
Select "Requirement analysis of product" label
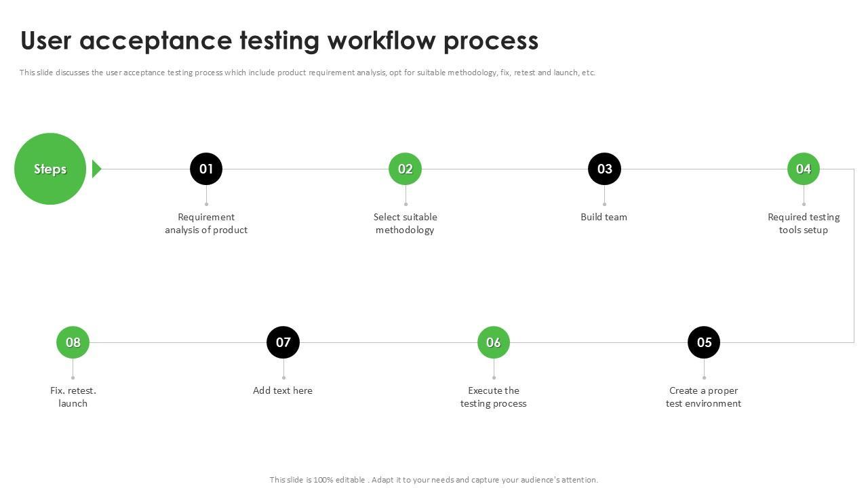[x=206, y=224]
